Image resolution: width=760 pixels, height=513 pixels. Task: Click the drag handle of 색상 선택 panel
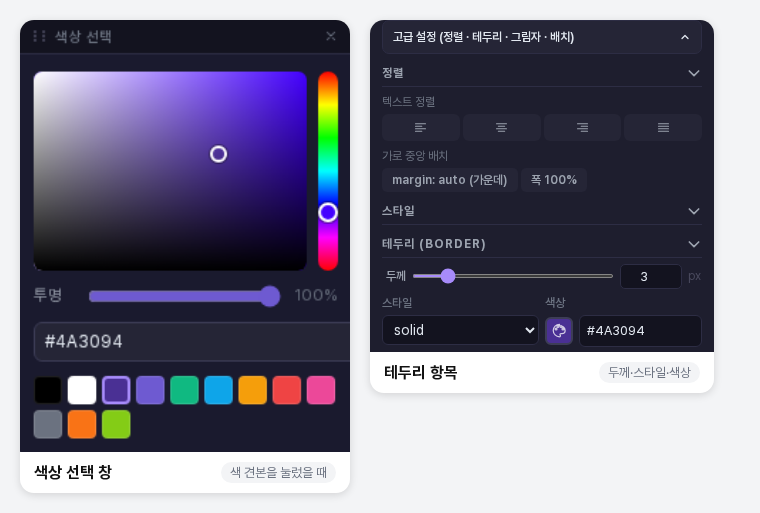pyautogui.click(x=39, y=36)
